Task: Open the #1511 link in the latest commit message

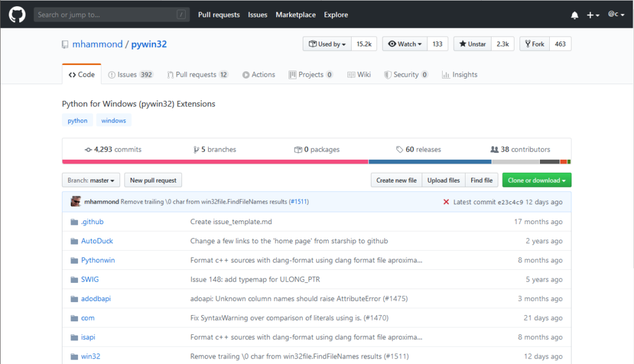Action: point(299,201)
